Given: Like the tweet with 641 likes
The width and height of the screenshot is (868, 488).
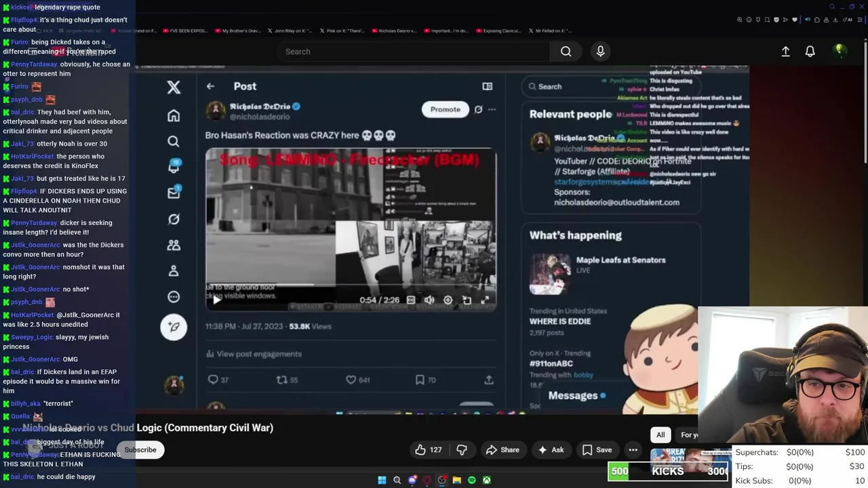Looking at the screenshot, I should pos(358,380).
